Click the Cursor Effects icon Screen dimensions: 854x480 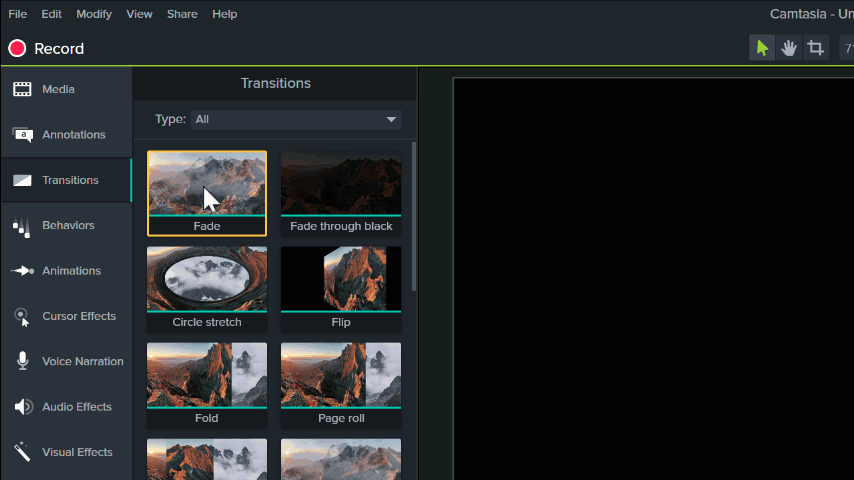coord(22,317)
